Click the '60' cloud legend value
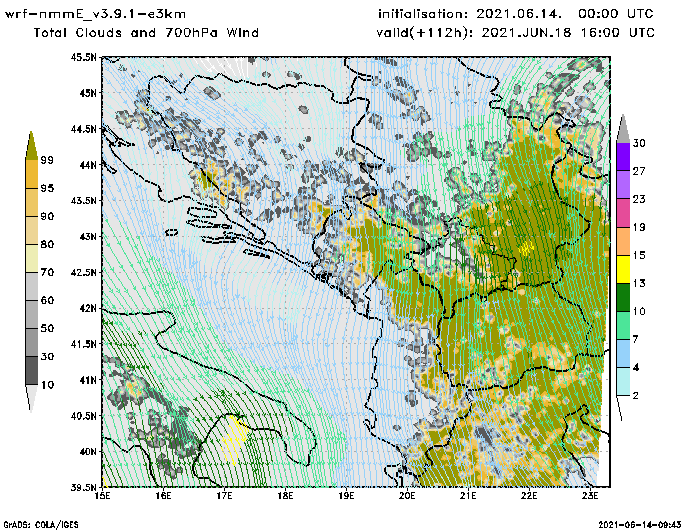 pos(47,300)
